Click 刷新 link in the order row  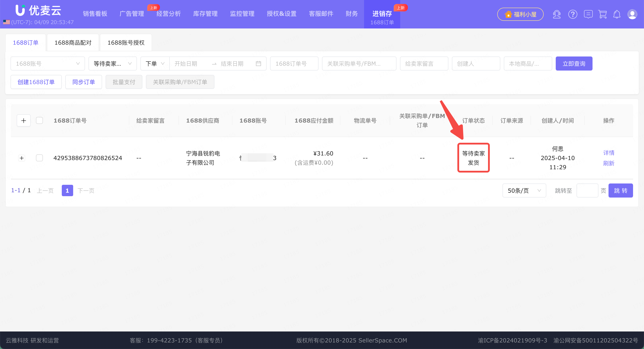609,163
